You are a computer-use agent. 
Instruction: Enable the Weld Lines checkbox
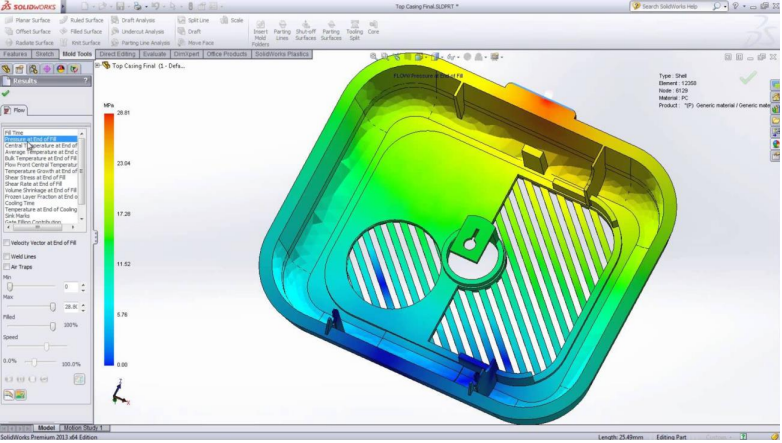[x=6, y=256]
